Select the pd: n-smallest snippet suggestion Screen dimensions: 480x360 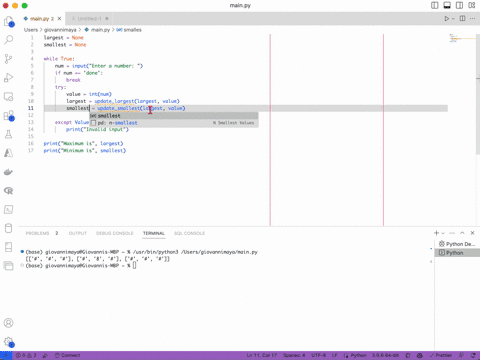coord(174,123)
